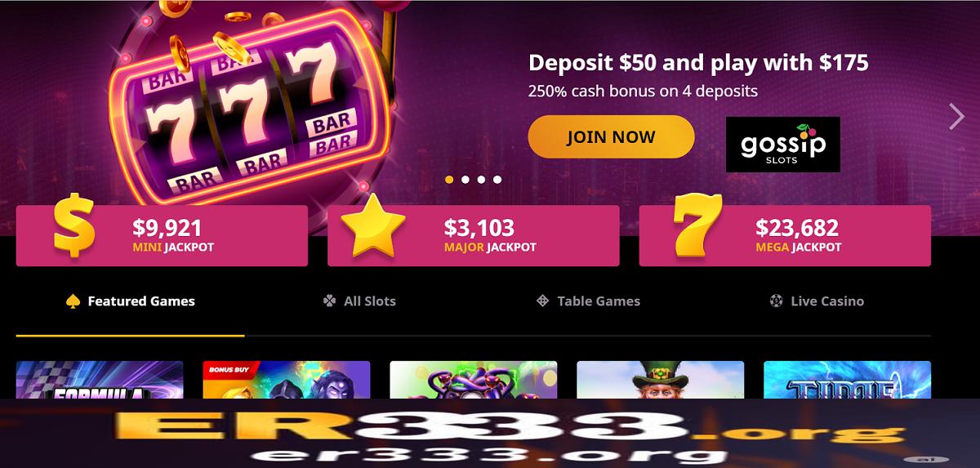Open the leprechaun hat game thumbnail
The image size is (980, 468).
[x=661, y=381]
